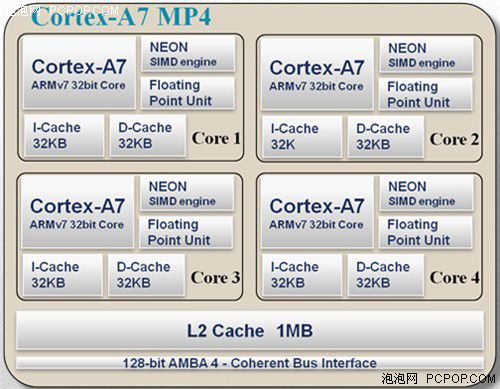Select Core 4 D-Cache 32KB block

386,275
